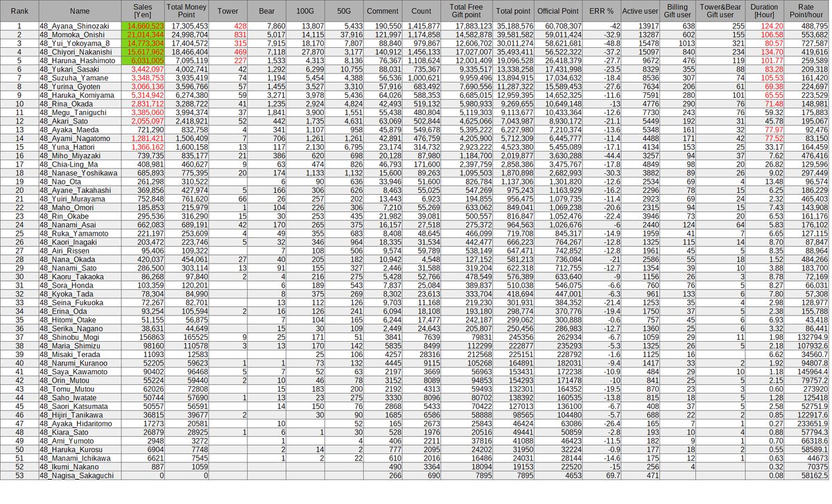Image resolution: width=832 pixels, height=504 pixels.
Task: Click the Rank column header
Action: [x=19, y=11]
